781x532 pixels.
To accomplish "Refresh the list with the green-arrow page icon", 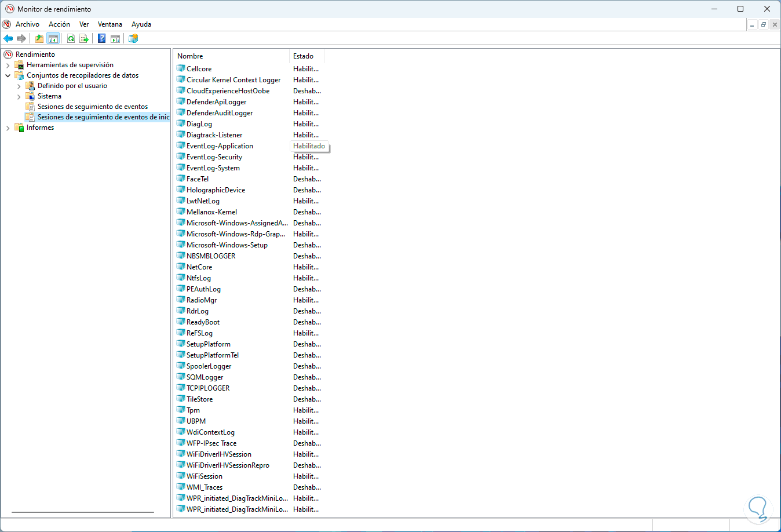I will click(71, 39).
